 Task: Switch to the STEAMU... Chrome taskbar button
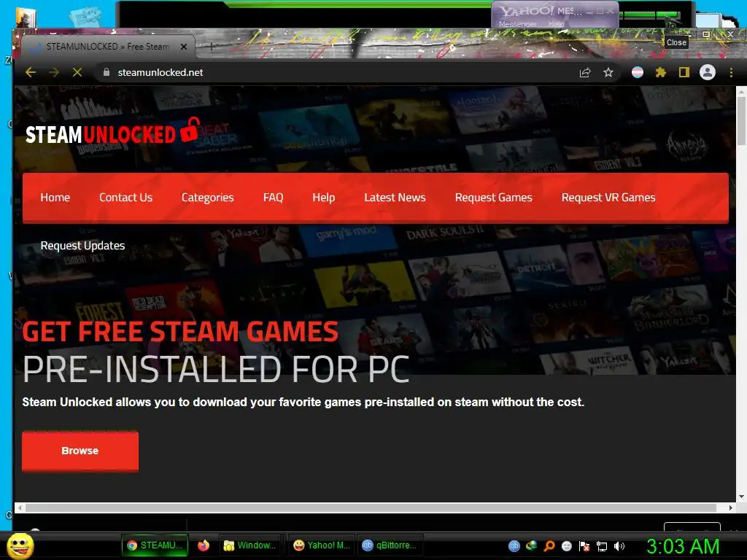[155, 545]
